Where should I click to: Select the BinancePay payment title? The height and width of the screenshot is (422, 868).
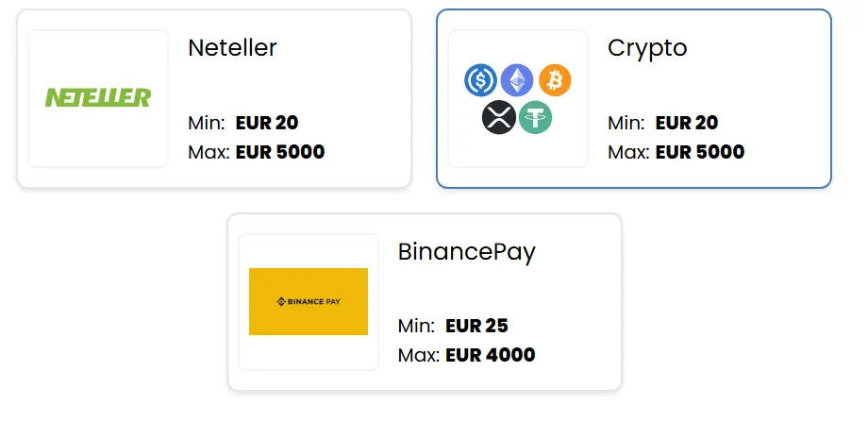click(466, 251)
